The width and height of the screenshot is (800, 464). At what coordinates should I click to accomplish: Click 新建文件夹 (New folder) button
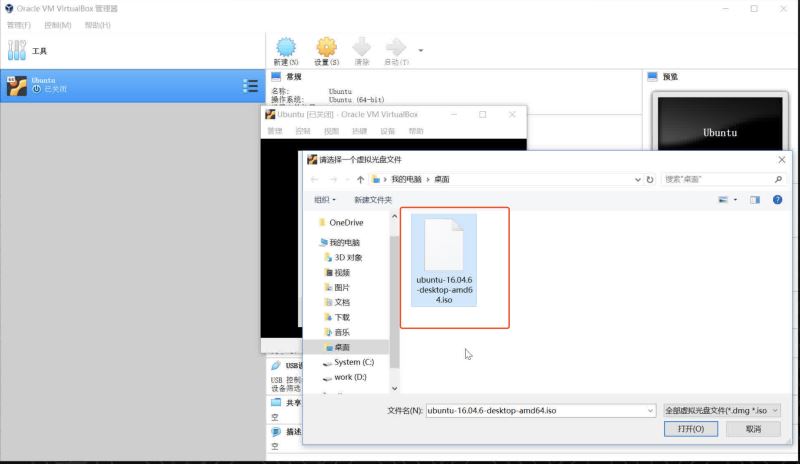[x=373, y=200]
